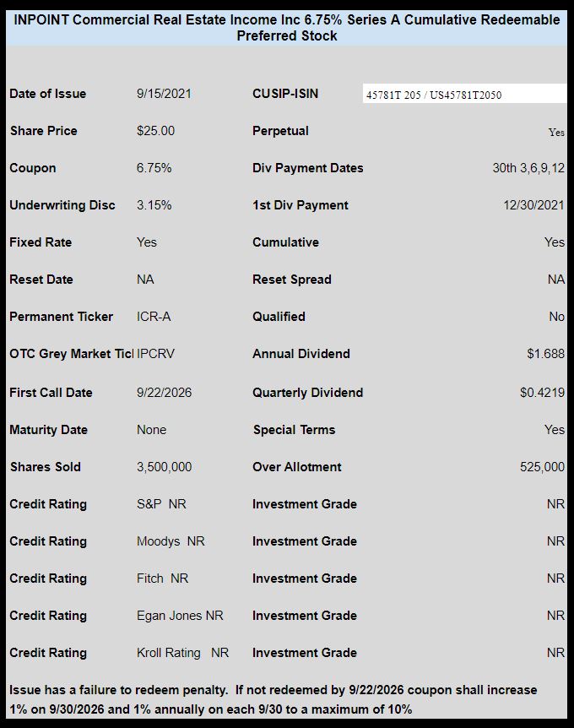Select the Qualified value No
The width and height of the screenshot is (574, 728).
pyautogui.click(x=557, y=317)
